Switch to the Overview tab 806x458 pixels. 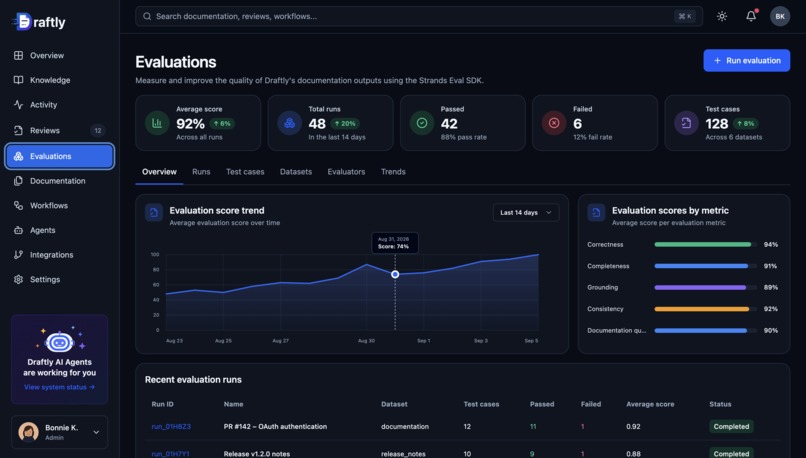[x=159, y=172]
